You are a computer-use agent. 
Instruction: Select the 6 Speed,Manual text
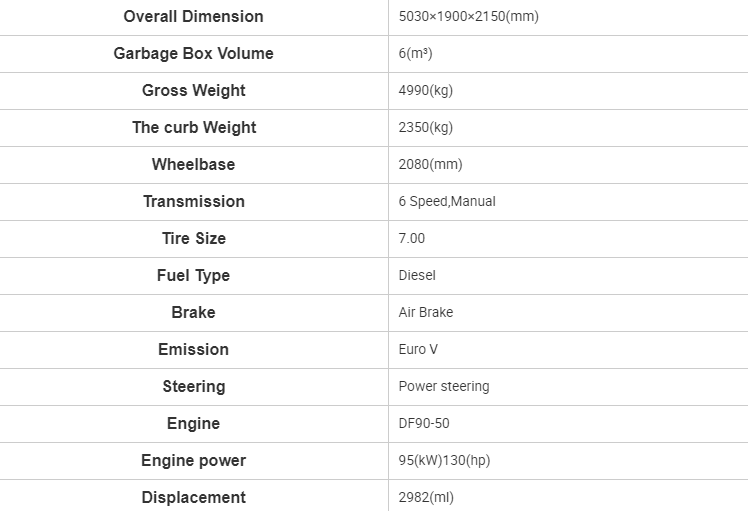[x=447, y=201]
